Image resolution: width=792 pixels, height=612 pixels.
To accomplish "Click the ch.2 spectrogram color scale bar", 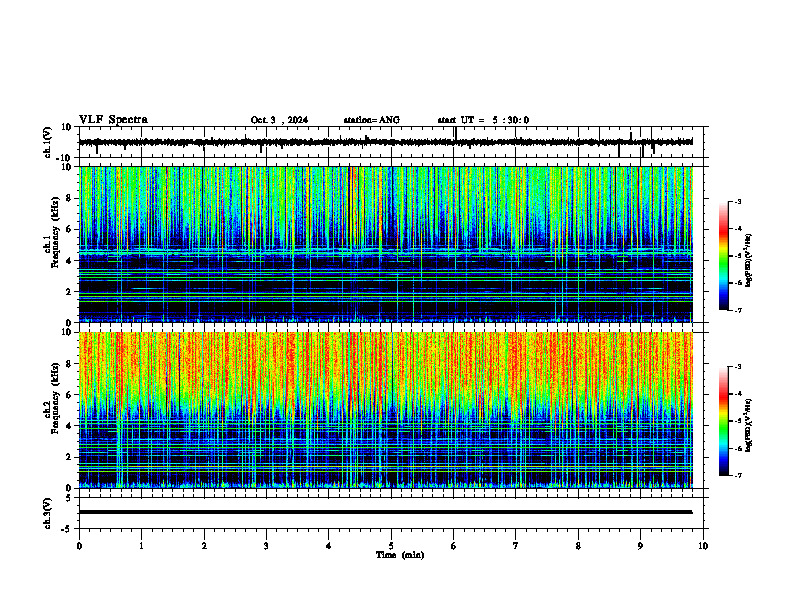I will click(723, 421).
